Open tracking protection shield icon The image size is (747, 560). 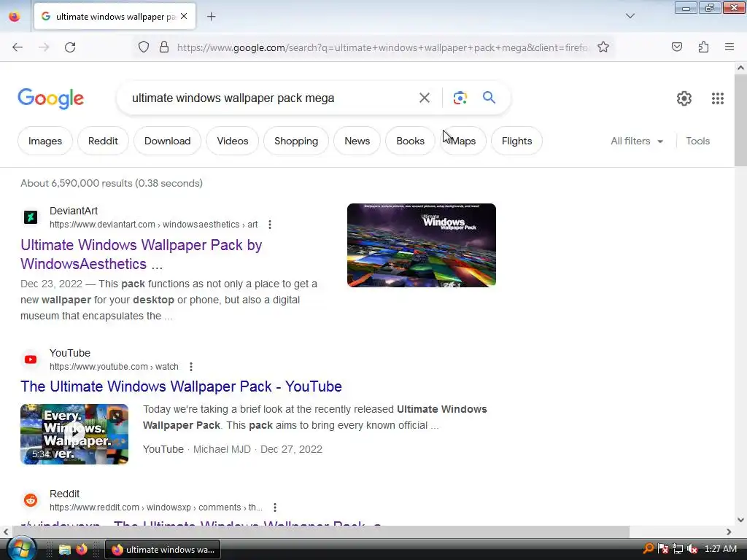[x=144, y=47]
